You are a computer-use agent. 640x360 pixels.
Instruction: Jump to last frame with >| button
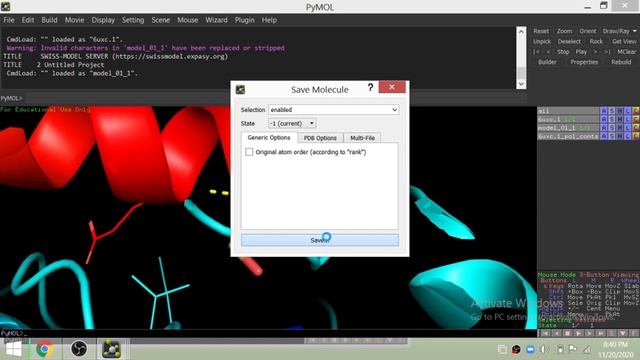click(x=607, y=52)
